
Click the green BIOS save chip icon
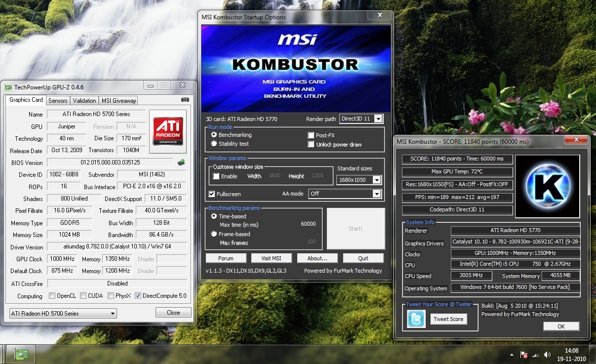pos(181,162)
